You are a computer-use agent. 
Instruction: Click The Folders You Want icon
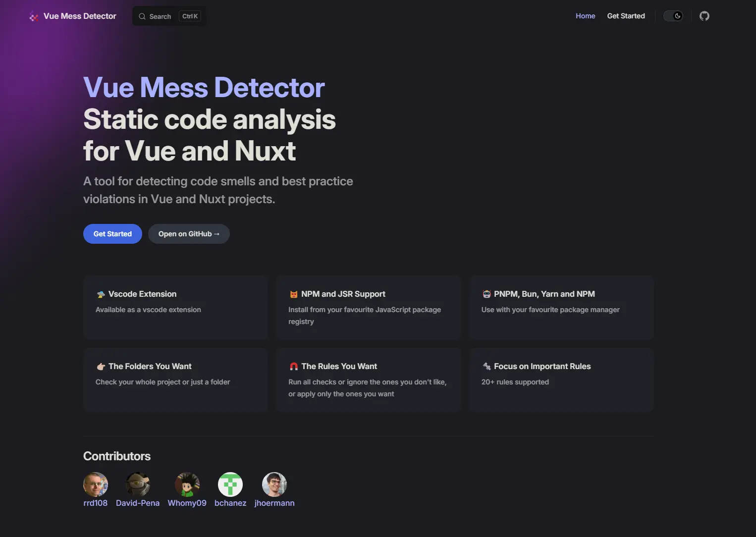pyautogui.click(x=101, y=367)
